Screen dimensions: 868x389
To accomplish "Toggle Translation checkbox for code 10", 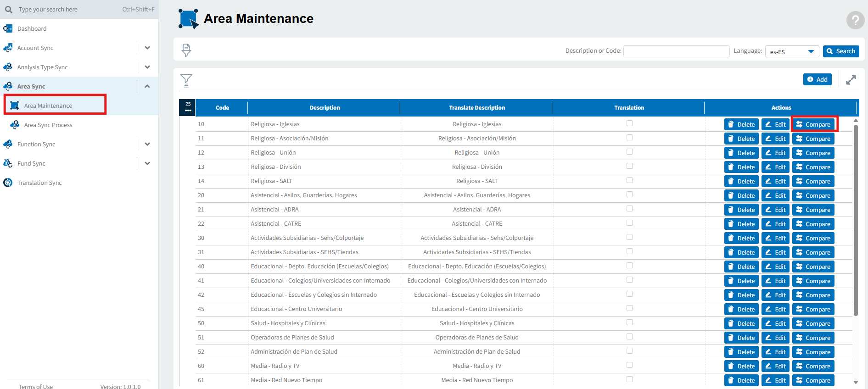I will (x=629, y=123).
